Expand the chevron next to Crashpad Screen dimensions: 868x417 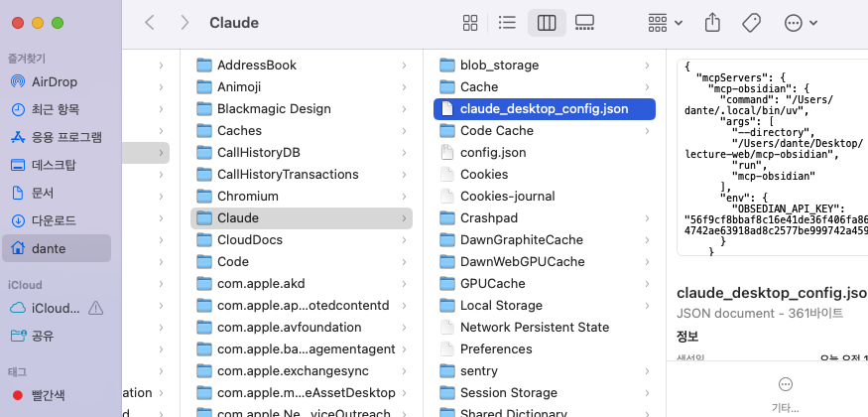click(647, 218)
